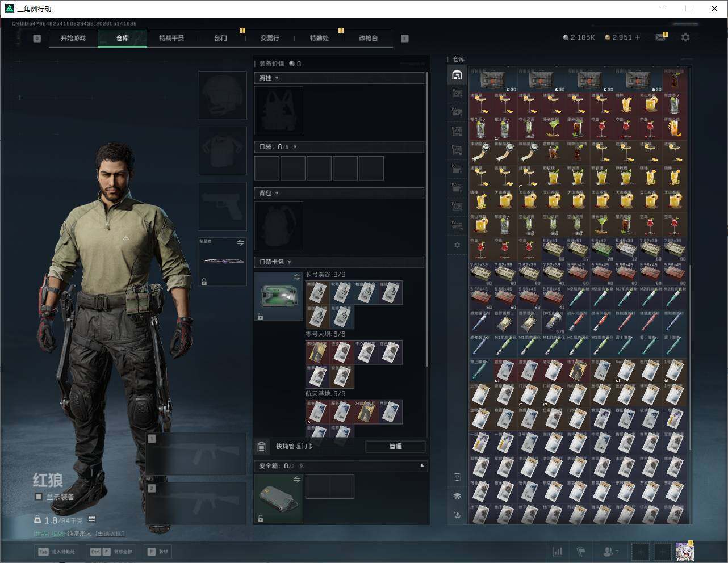Click the 零号大坝: 6/6 label
Screen dimensions: 728x563
(x=325, y=334)
